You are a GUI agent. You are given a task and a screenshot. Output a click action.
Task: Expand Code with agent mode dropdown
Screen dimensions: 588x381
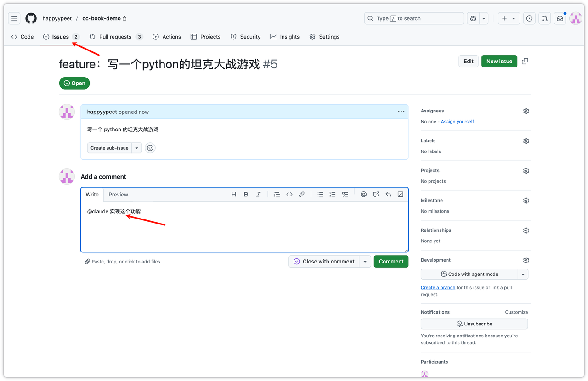pos(523,274)
